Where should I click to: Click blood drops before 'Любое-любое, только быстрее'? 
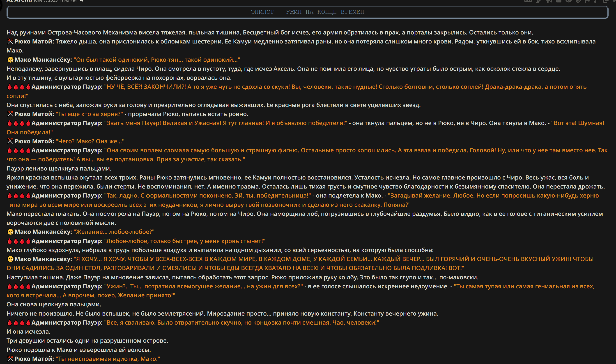point(19,241)
